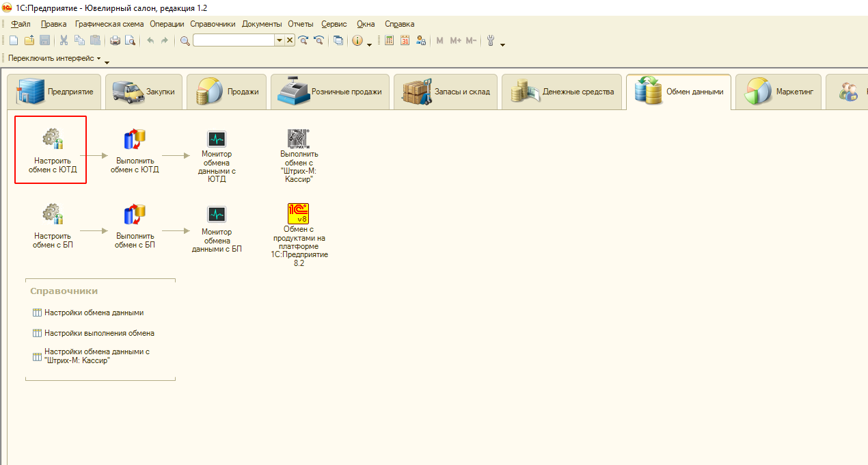The image size is (868, 465).
Task: Switch to the Запасы и склад tab
Action: (446, 92)
